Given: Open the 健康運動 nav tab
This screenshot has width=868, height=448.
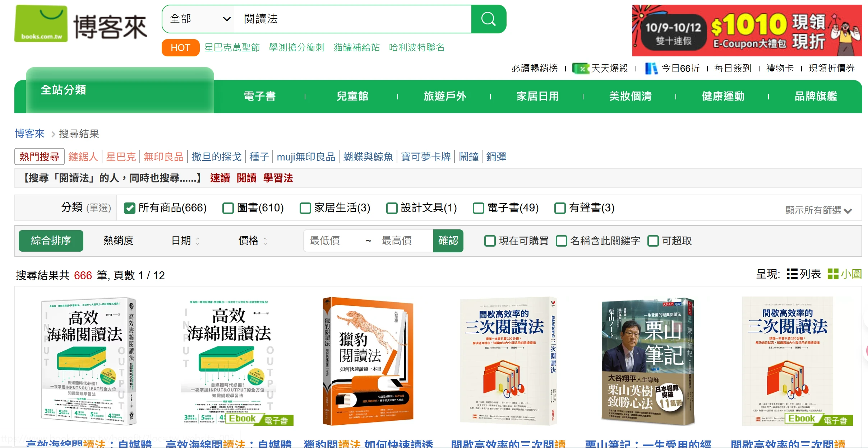Looking at the screenshot, I should pyautogui.click(x=723, y=96).
